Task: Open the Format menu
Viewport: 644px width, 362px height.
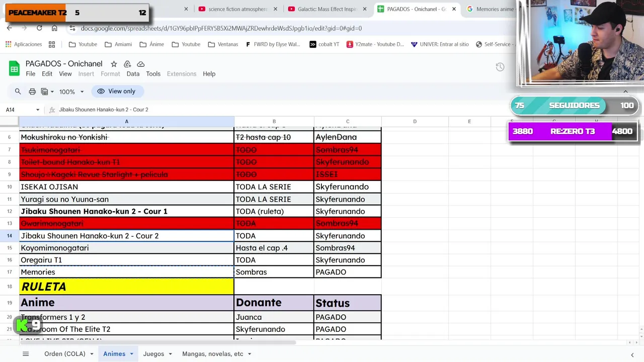Action: click(110, 74)
